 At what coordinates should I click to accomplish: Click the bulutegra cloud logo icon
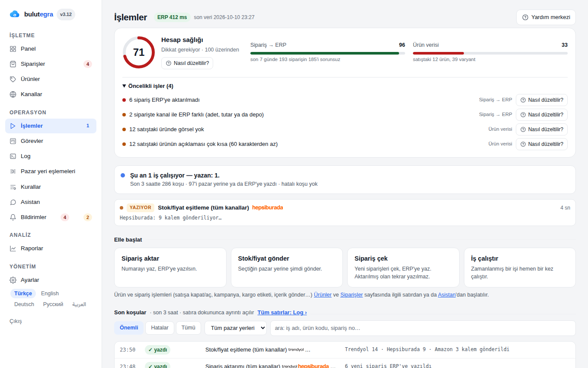tap(15, 14)
